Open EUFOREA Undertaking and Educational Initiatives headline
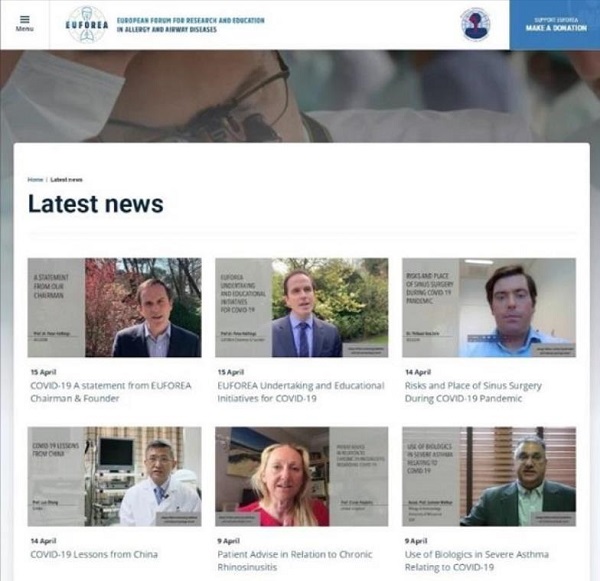 click(299, 392)
